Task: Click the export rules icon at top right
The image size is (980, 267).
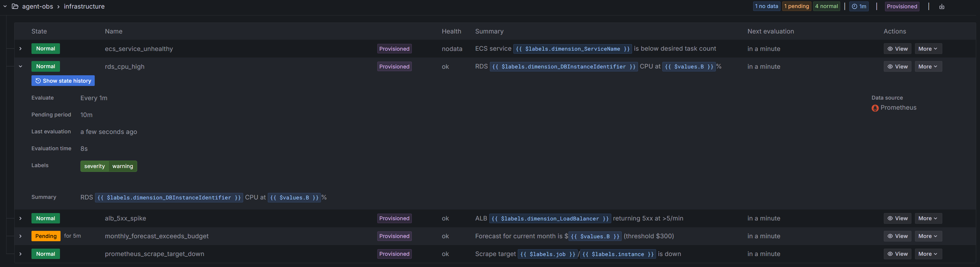Action: (x=942, y=7)
